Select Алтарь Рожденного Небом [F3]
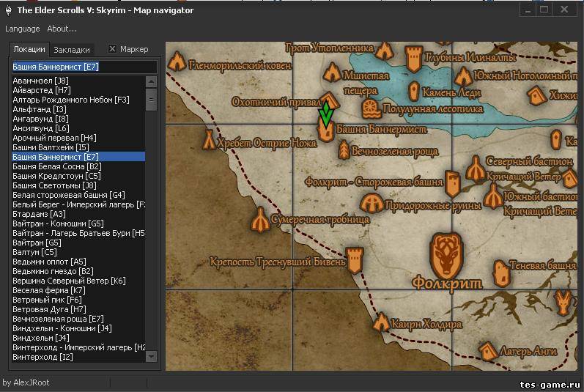Viewport: 584px width, 392px height. (78, 100)
